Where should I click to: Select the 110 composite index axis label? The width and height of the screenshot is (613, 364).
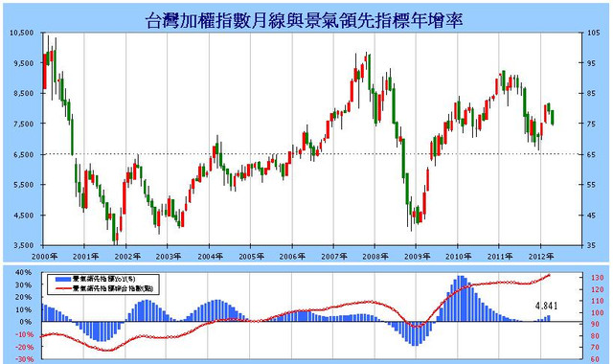(598, 302)
